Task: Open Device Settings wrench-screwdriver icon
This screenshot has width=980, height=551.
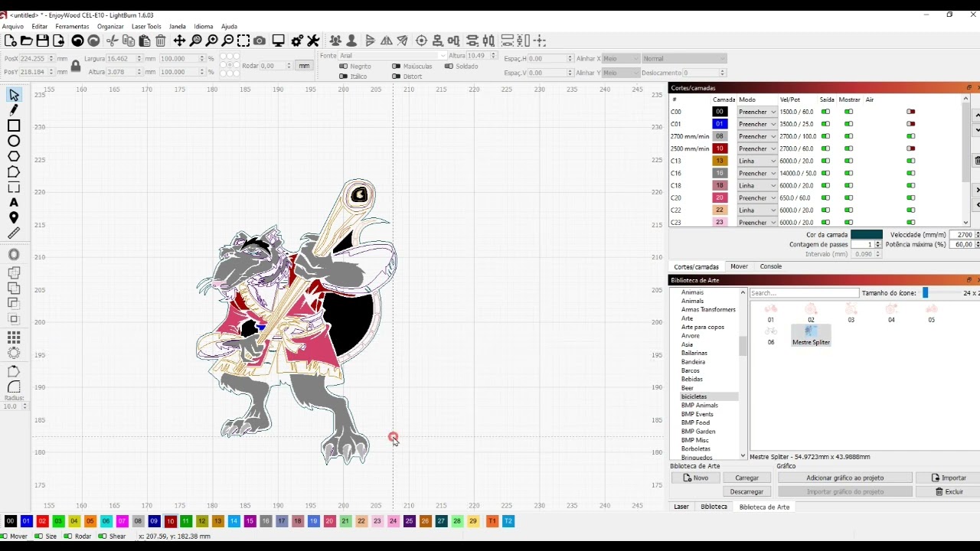Action: click(313, 41)
